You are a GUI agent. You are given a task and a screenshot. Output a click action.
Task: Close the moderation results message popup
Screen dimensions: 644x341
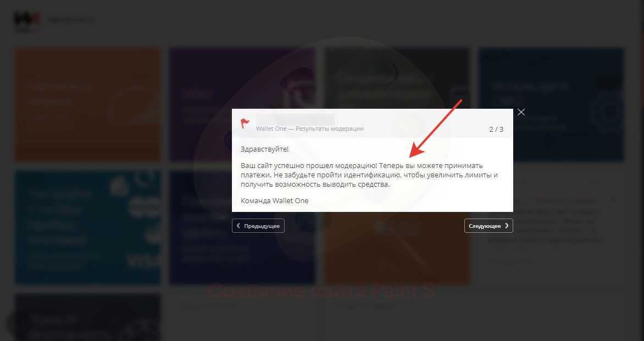point(521,112)
